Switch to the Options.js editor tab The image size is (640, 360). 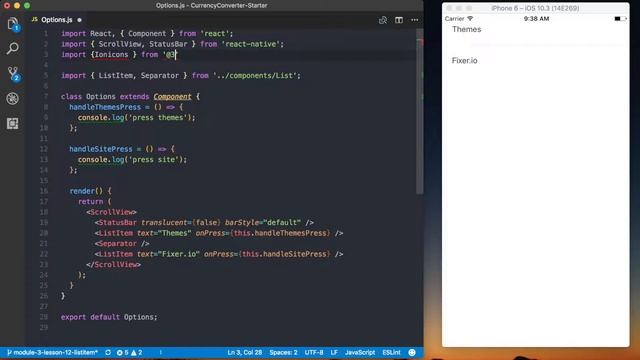coord(56,20)
